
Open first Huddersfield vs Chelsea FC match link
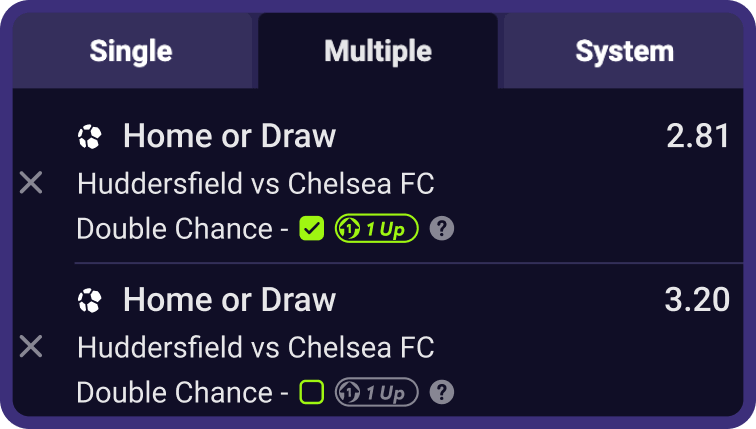(256, 184)
